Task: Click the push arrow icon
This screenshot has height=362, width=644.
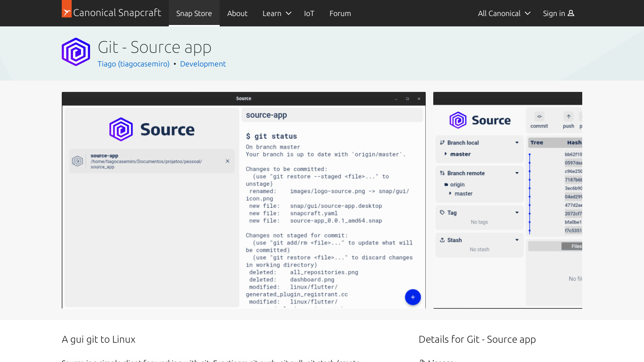Action: click(x=569, y=116)
